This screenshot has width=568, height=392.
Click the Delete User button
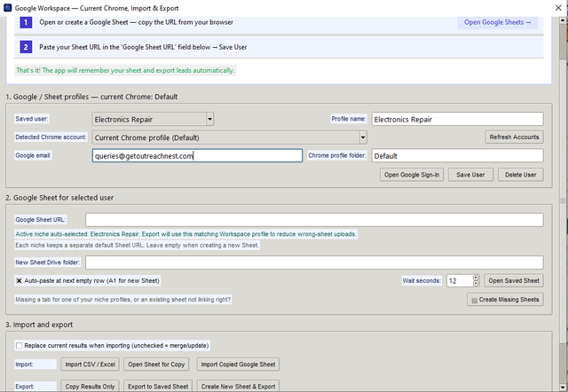point(521,175)
